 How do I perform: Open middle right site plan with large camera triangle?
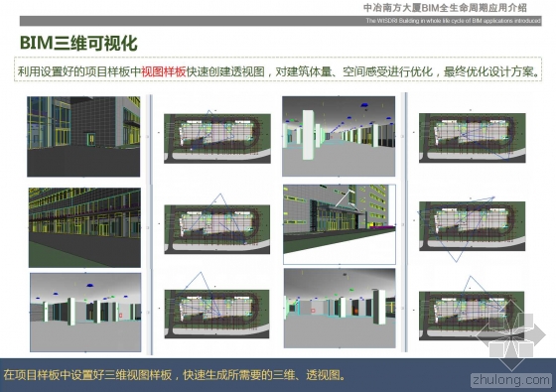(473, 226)
